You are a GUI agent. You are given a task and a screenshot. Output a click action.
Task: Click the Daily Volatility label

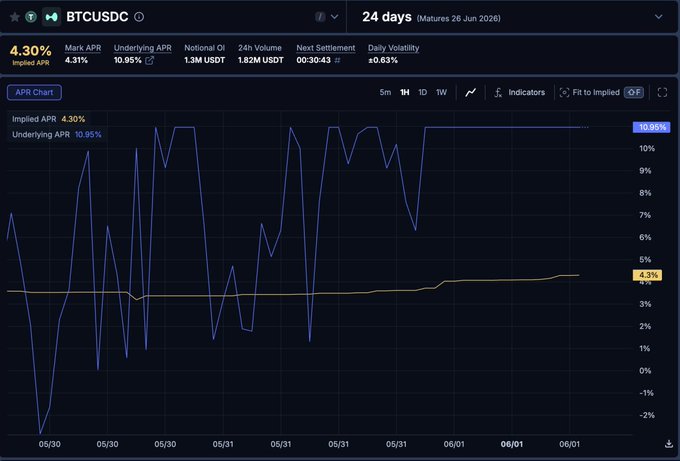pyautogui.click(x=393, y=48)
